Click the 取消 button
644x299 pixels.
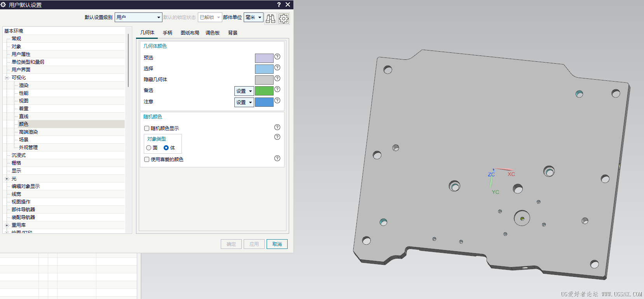click(x=277, y=244)
